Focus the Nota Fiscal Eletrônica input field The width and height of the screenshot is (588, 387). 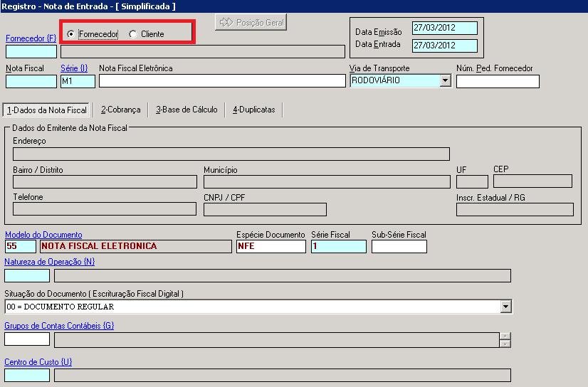pyautogui.click(x=222, y=81)
